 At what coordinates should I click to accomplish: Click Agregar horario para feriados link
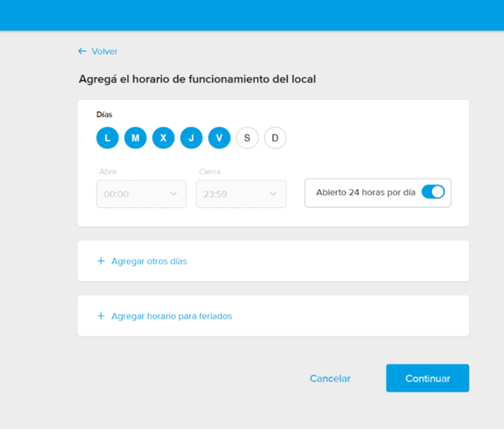pyautogui.click(x=172, y=316)
